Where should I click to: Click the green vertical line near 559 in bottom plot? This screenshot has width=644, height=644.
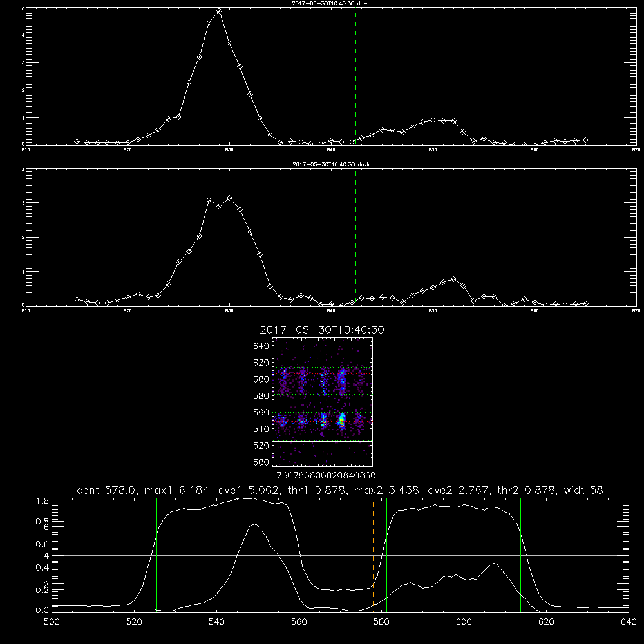[296, 555]
